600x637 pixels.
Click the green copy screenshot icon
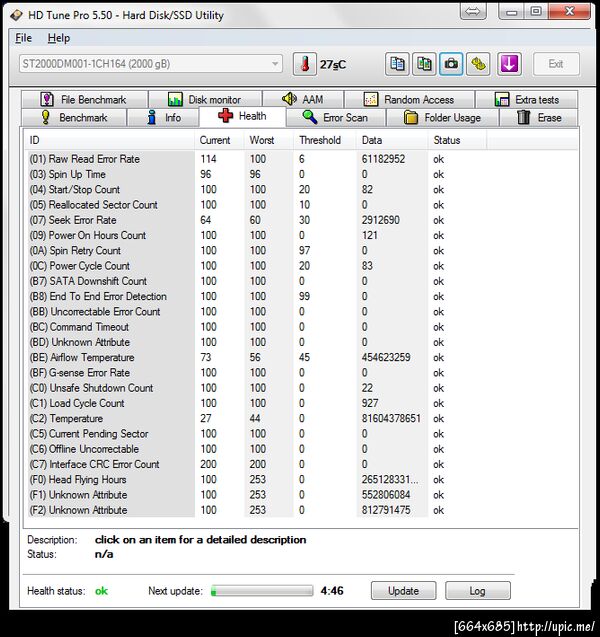coord(424,64)
